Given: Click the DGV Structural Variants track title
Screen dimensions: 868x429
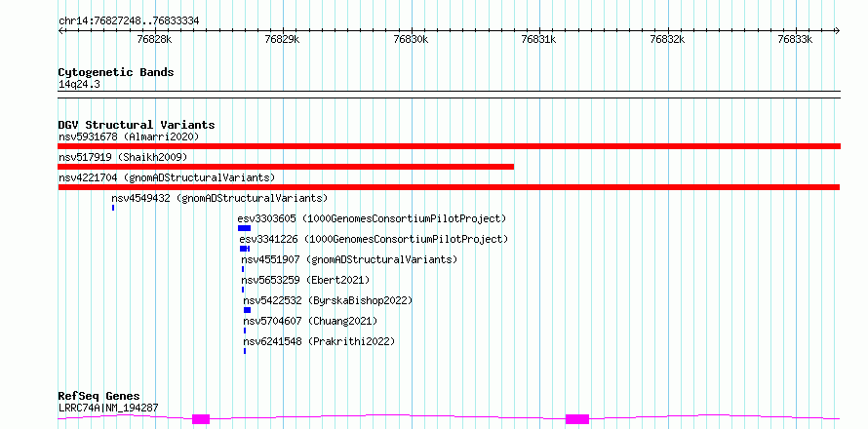Looking at the screenshot, I should pos(137,125).
